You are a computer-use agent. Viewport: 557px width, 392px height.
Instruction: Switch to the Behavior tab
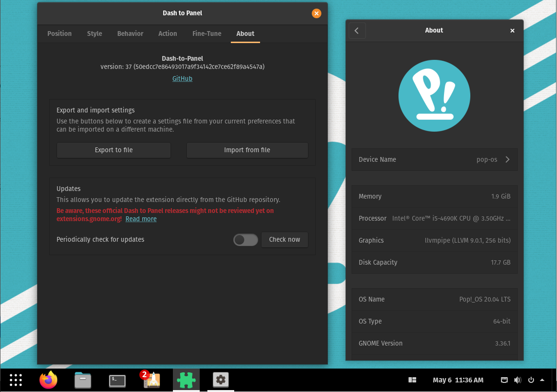[x=130, y=34]
